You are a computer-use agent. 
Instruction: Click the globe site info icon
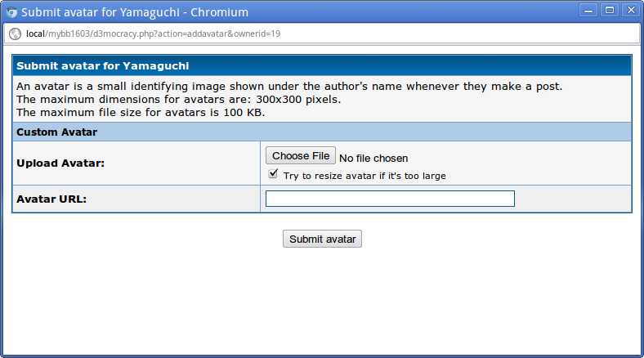[x=14, y=34]
